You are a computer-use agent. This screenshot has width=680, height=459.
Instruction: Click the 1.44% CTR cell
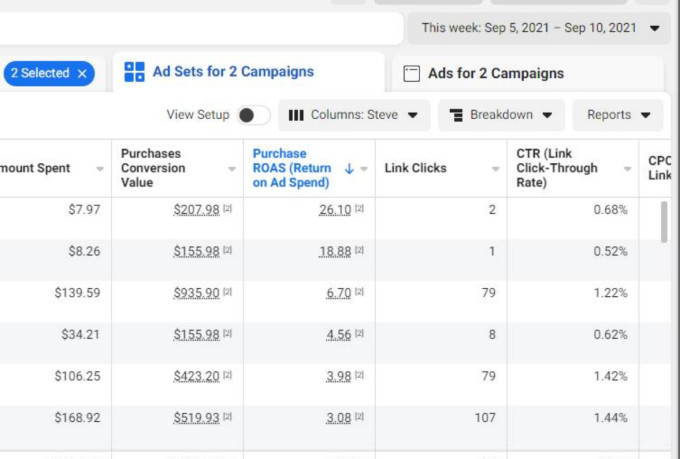(610, 418)
